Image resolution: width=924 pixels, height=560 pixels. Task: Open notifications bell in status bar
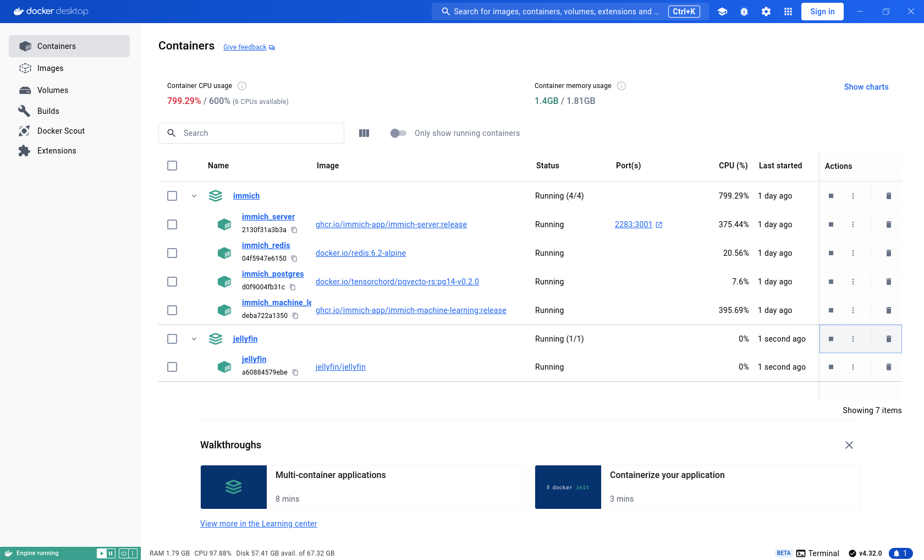[900, 553]
